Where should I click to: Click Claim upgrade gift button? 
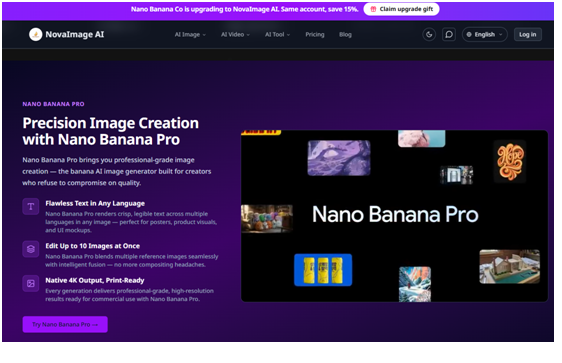[x=401, y=9]
